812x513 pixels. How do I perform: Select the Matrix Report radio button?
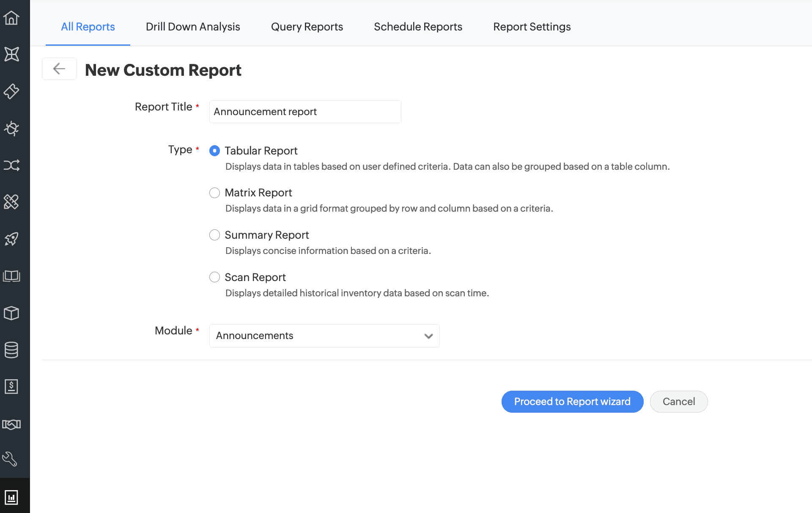(x=214, y=193)
